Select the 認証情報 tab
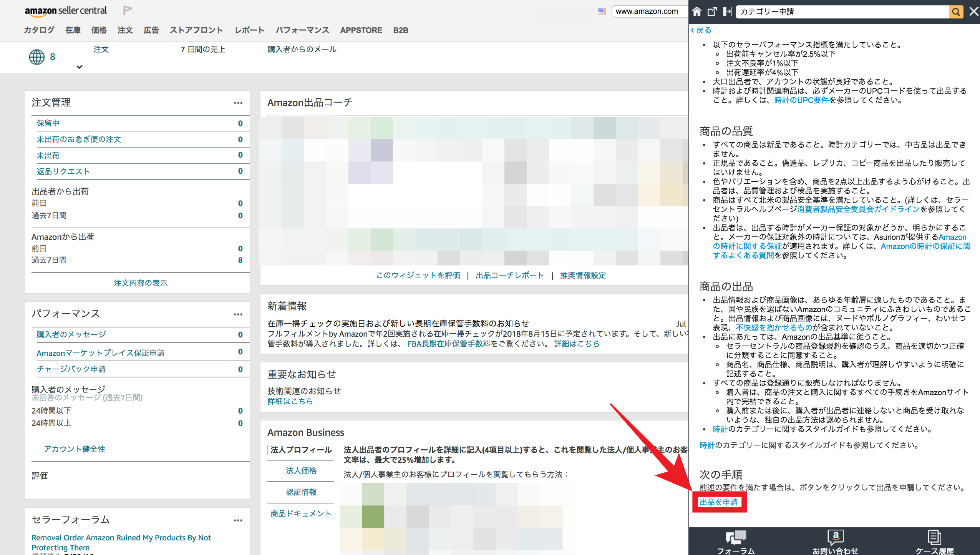Screen dimensions: 980x555 pos(301,492)
